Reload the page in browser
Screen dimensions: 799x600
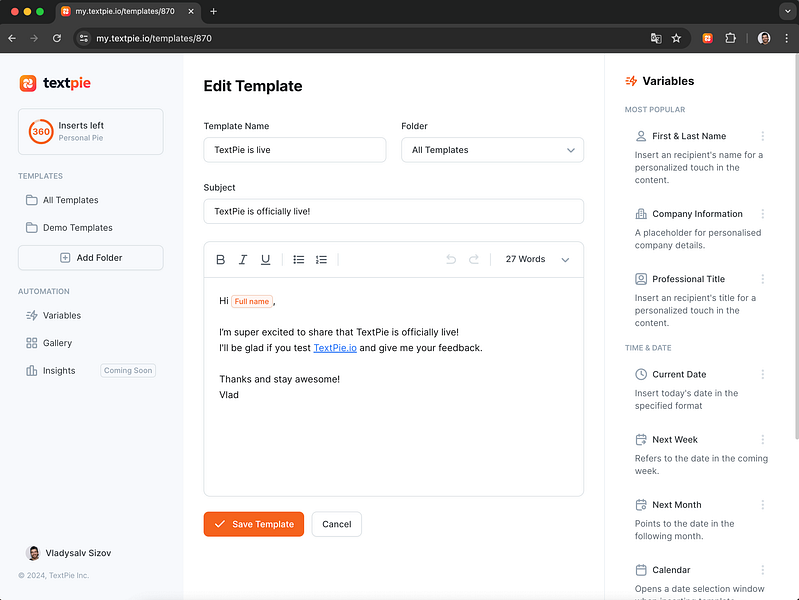click(x=57, y=38)
